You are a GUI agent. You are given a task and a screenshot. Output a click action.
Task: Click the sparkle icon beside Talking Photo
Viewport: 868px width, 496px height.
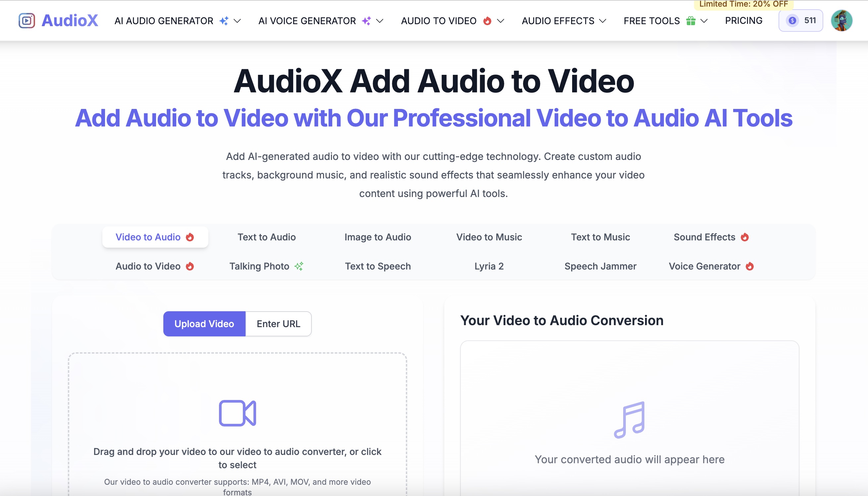299,266
